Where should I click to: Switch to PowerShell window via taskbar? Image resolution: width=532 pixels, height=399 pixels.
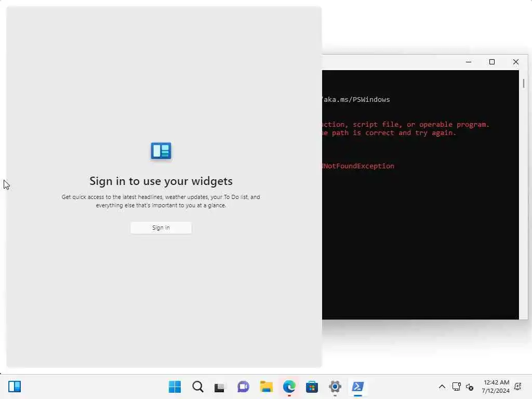click(358, 387)
